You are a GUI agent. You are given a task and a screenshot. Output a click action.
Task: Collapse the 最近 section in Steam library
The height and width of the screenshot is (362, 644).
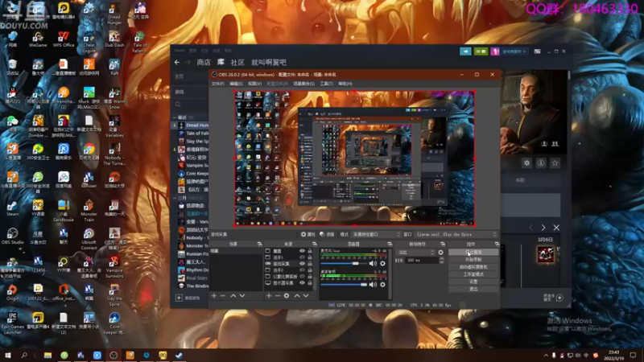tap(175, 117)
